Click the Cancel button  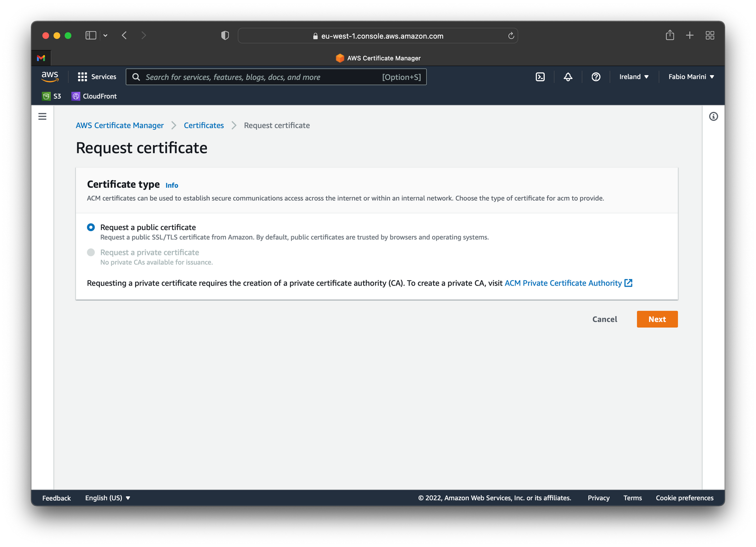pyautogui.click(x=605, y=319)
